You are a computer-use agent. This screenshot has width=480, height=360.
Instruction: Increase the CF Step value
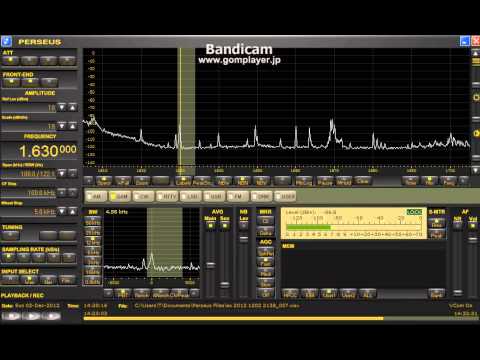(73, 192)
